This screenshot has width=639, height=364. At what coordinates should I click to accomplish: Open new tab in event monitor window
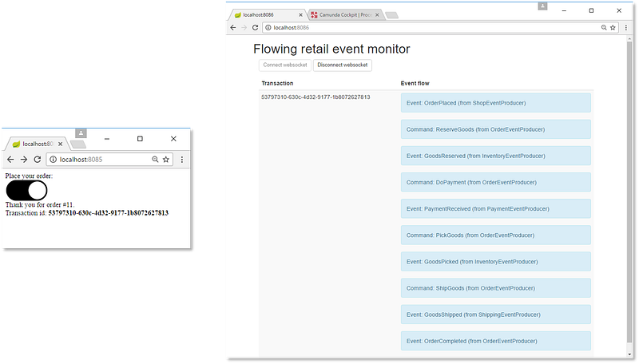point(393,14)
